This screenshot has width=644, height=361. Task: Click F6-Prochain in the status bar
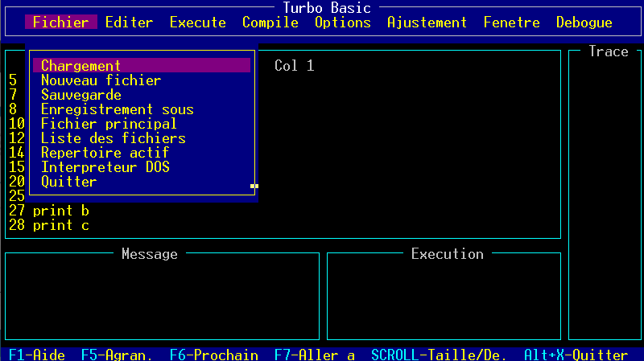(214, 355)
